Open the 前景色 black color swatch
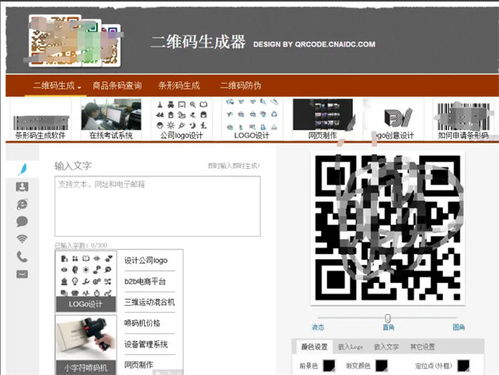Viewport: 499px width, 375px height. [x=329, y=366]
